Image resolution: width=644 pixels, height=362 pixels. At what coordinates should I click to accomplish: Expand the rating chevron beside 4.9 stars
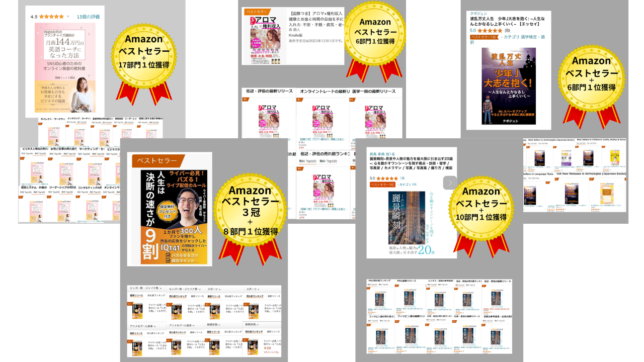tap(68, 16)
